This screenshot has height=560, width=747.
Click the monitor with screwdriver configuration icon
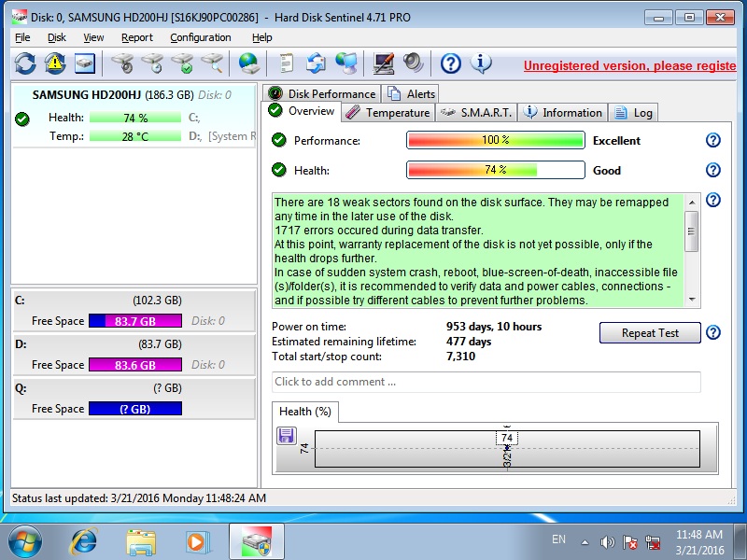point(384,63)
